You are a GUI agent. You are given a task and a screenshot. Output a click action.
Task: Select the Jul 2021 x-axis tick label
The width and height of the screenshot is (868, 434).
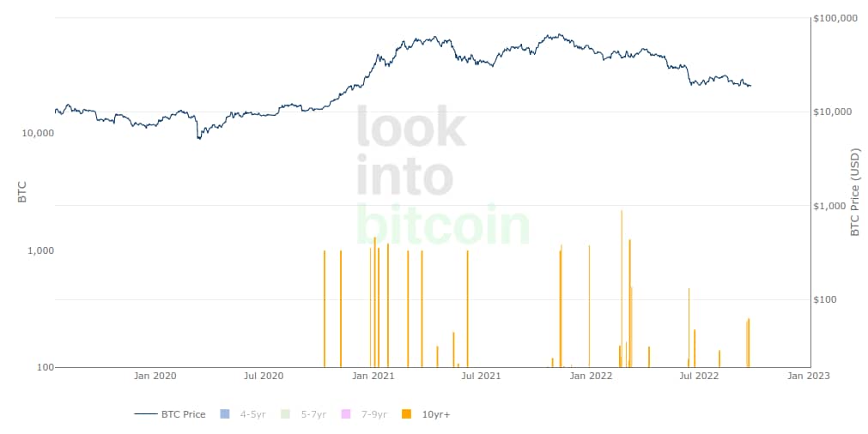click(x=481, y=376)
